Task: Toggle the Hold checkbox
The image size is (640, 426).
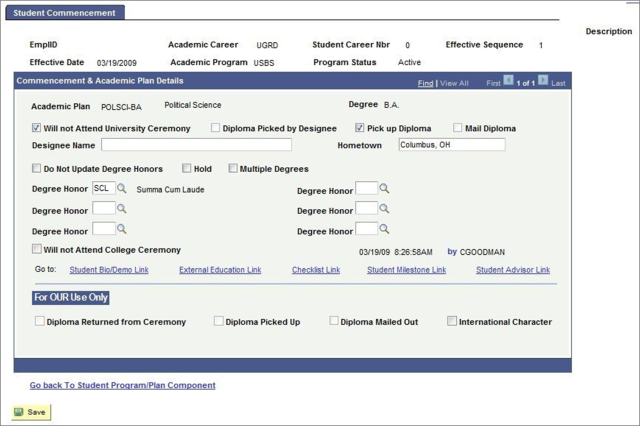Action: coord(187,168)
